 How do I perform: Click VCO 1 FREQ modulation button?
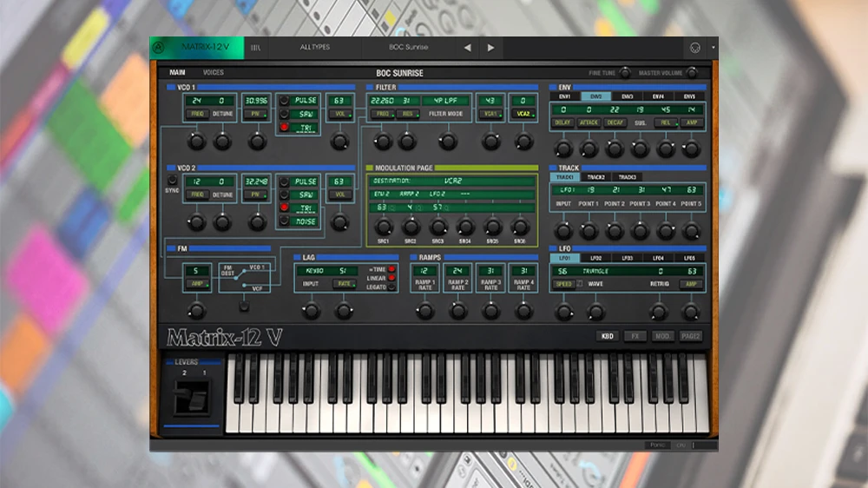click(x=196, y=114)
